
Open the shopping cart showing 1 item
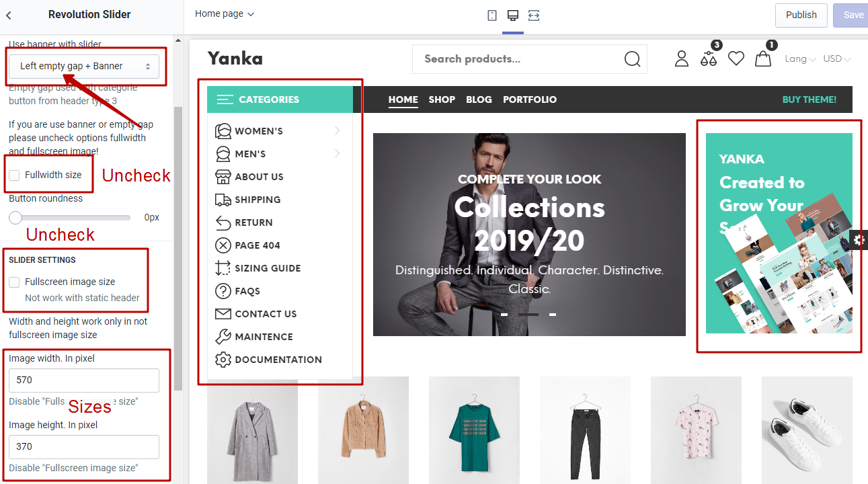[x=763, y=59]
